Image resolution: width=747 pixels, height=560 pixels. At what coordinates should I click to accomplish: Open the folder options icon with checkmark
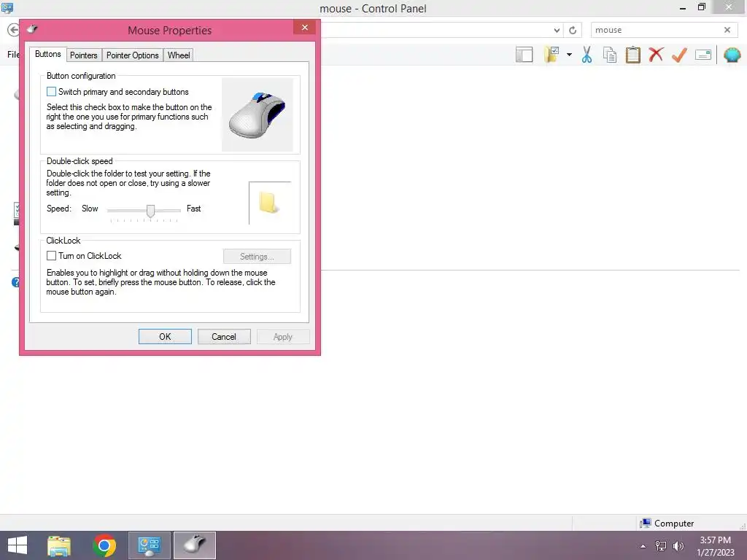tap(551, 54)
